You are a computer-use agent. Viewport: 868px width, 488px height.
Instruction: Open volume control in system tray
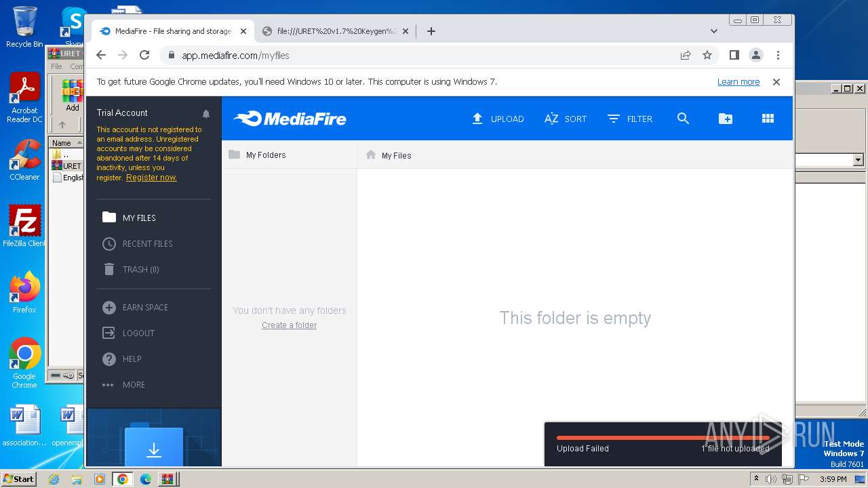pos(771,479)
